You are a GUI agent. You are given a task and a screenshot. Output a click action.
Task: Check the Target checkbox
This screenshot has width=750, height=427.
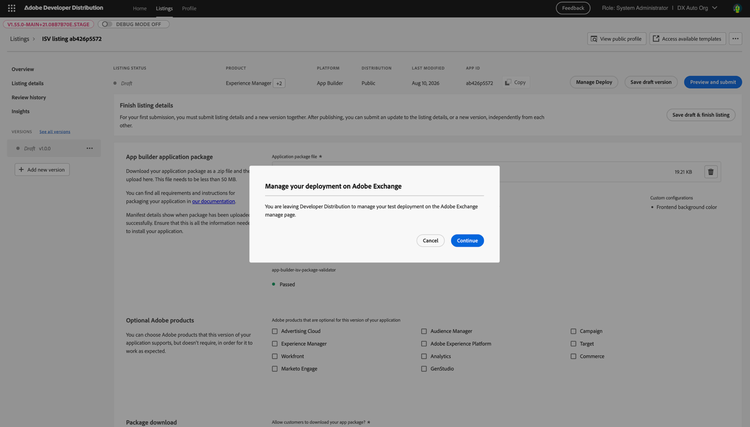coord(573,343)
